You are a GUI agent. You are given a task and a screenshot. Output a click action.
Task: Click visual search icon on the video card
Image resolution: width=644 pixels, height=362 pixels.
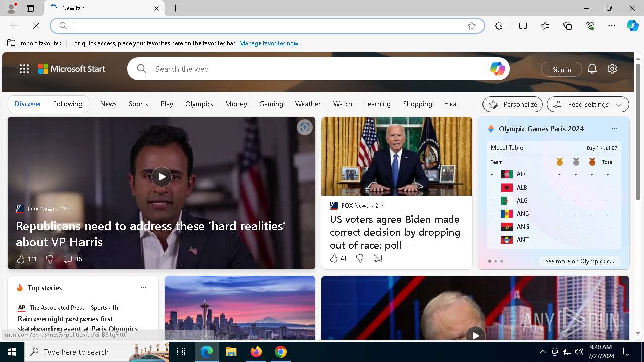coord(304,127)
